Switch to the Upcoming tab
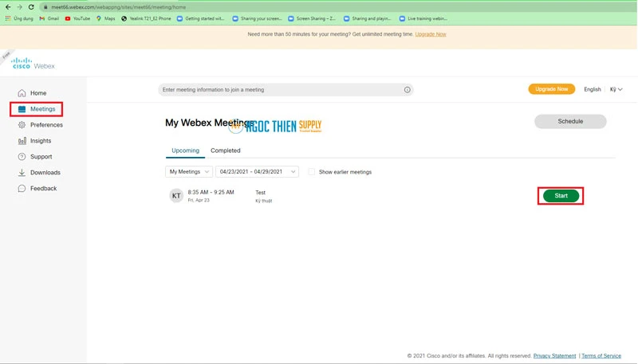This screenshot has width=638, height=364. tap(186, 151)
